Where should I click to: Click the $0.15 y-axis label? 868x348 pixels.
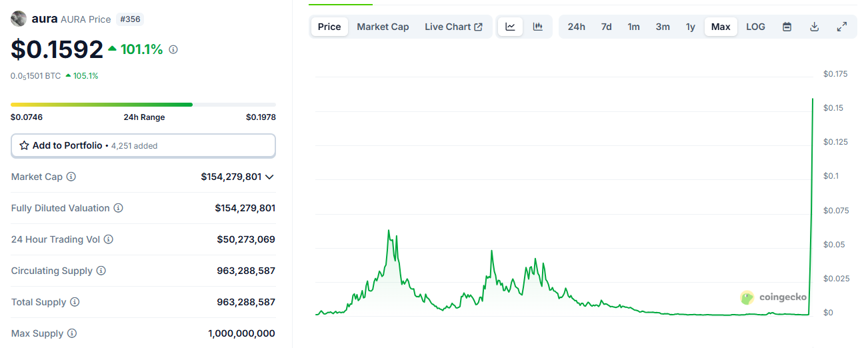(835, 108)
